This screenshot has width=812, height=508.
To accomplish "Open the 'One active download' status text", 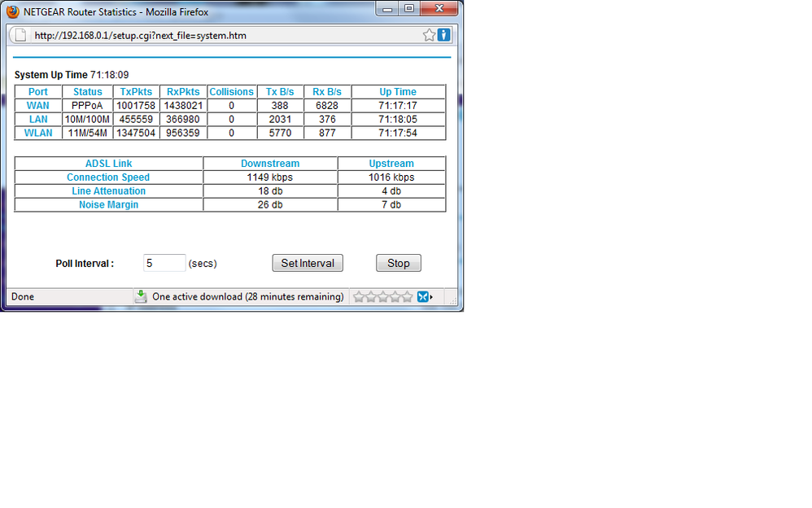I will pyautogui.click(x=247, y=297).
